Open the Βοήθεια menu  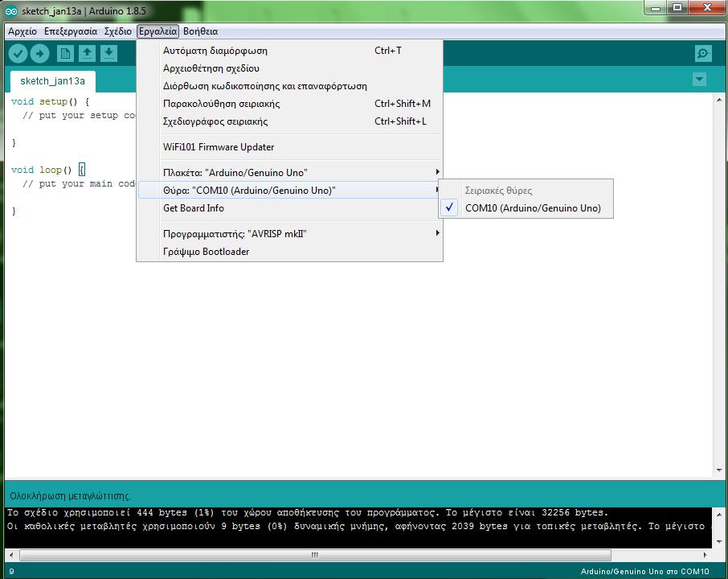coord(201,31)
